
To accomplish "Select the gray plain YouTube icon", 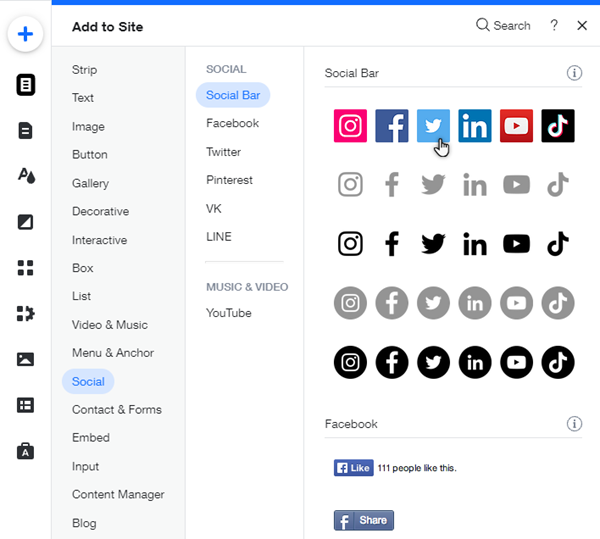I will (516, 185).
